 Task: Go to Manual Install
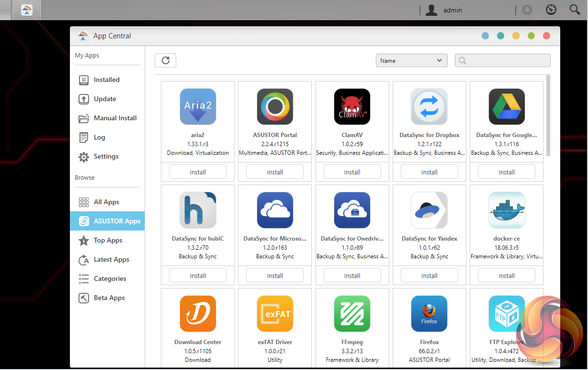point(115,118)
